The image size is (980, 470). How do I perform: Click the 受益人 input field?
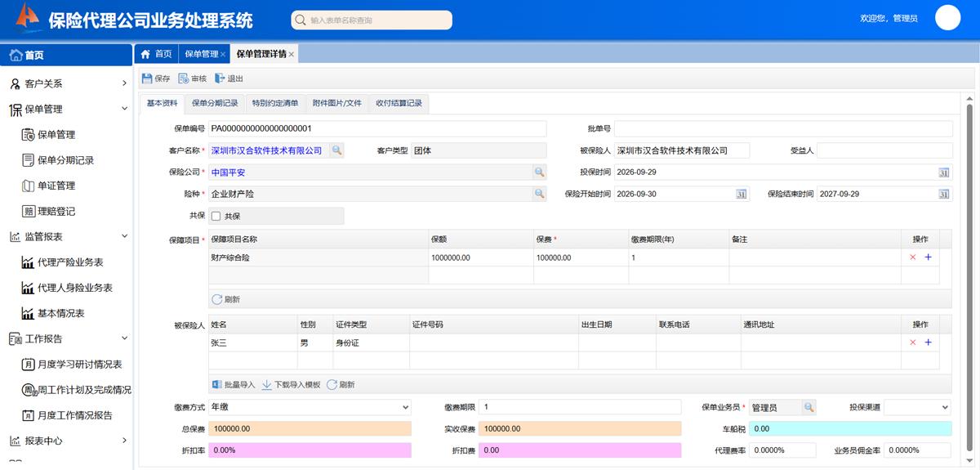[x=884, y=150]
